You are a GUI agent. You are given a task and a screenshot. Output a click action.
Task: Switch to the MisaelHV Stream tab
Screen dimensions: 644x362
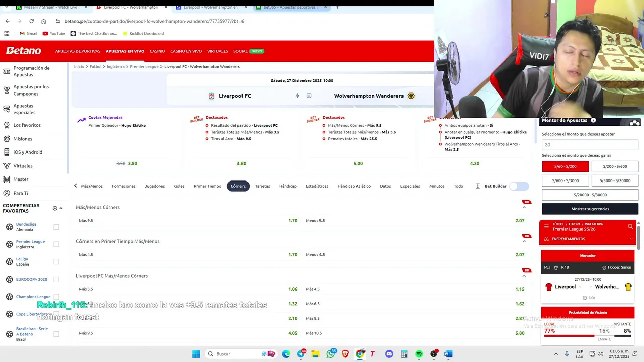[x=52, y=7]
